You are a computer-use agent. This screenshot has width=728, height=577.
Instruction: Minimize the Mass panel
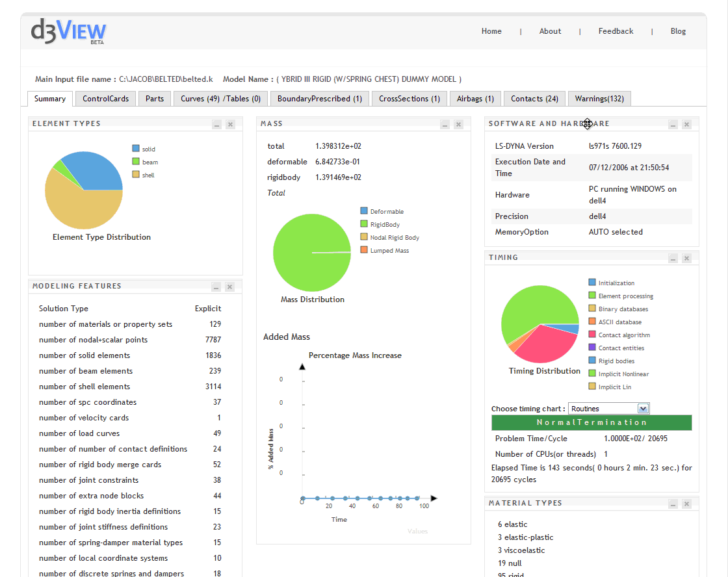point(445,124)
